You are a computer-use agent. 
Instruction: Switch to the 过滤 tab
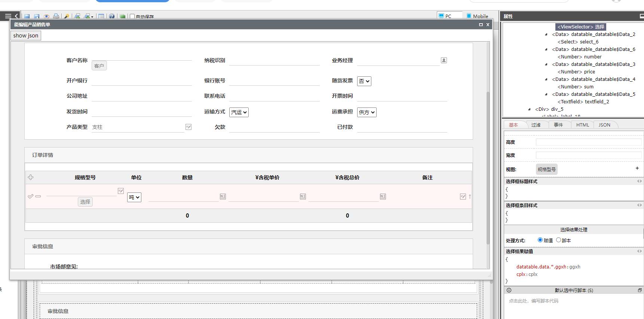(x=536, y=125)
